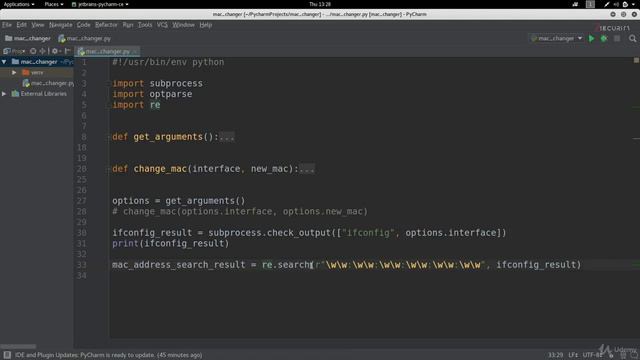Image resolution: width=640 pixels, height=360 pixels.
Task: Hide the Project tool window with the hide icon
Action: (x=68, y=51)
